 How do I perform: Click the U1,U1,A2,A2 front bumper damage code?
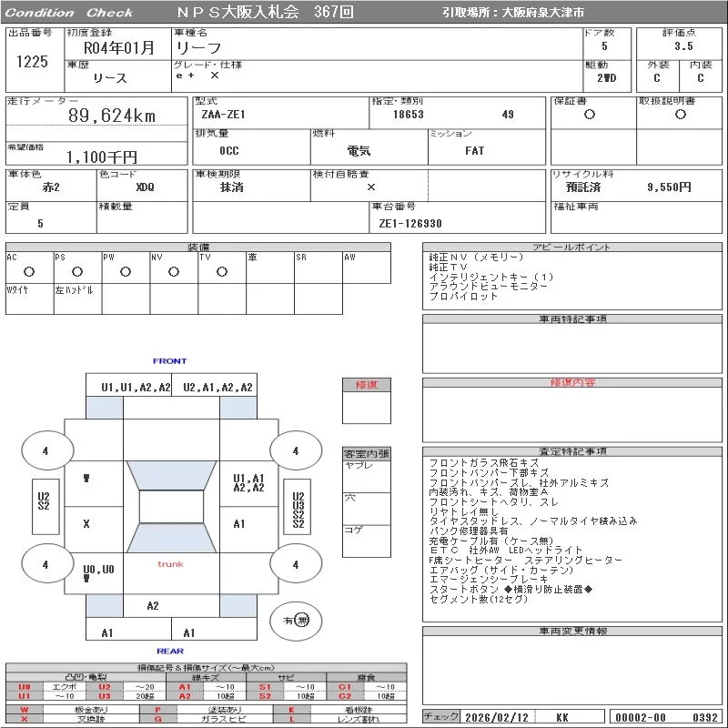click(x=136, y=388)
